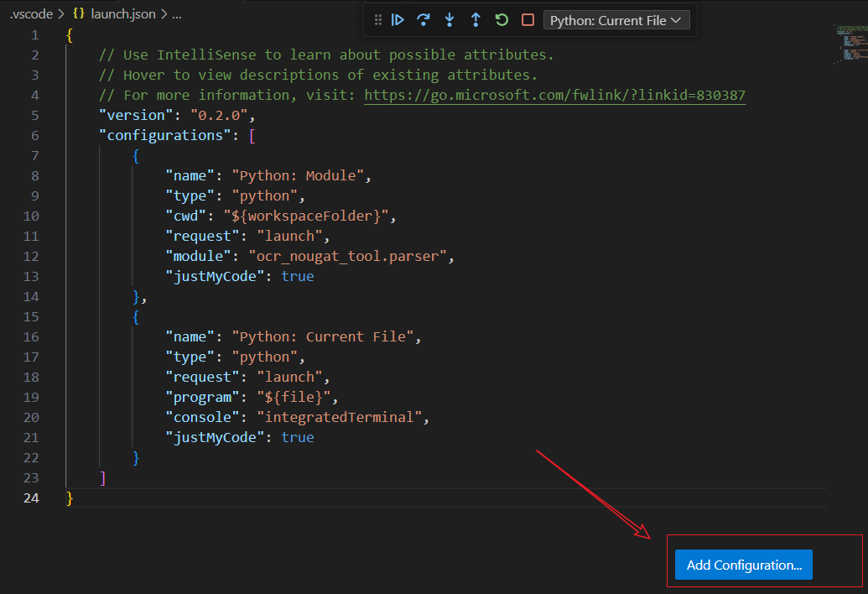The width and height of the screenshot is (868, 594).
Task: Click the Step Over debug icon
Action: tap(423, 18)
